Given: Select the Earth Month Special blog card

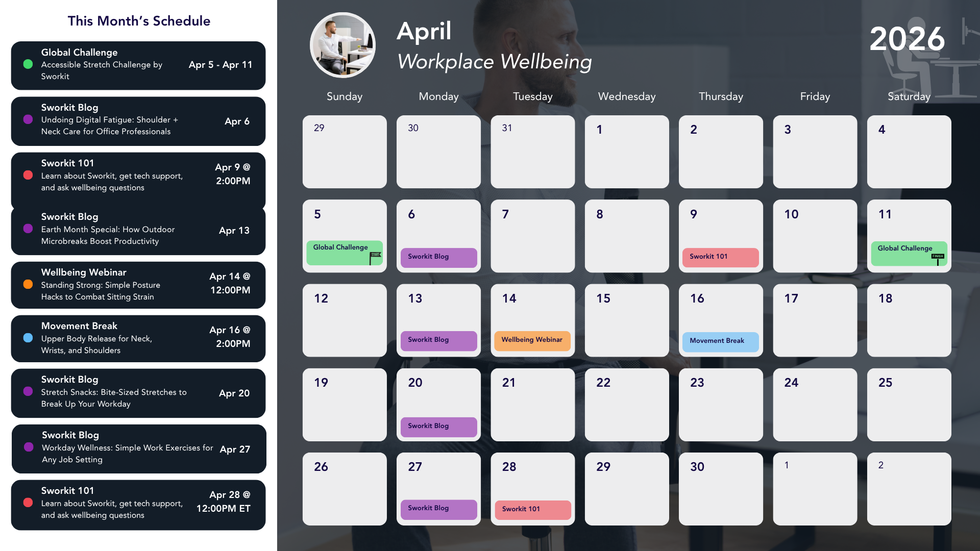Looking at the screenshot, I should pos(138,230).
